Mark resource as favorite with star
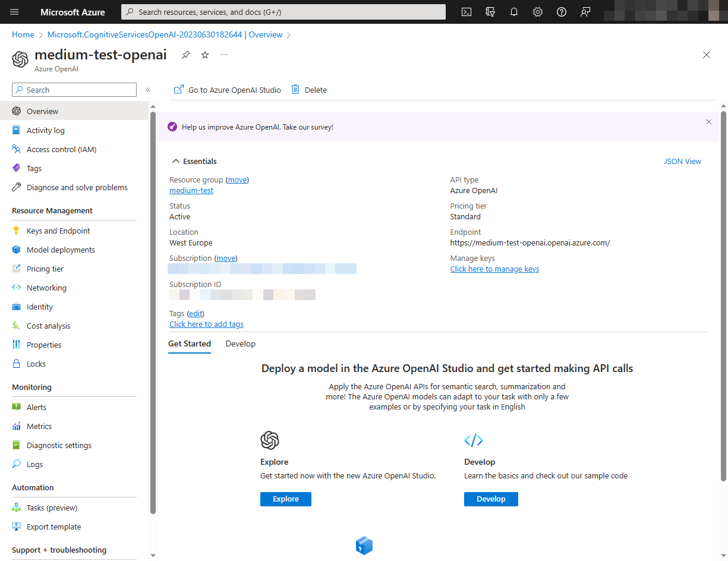 click(205, 55)
